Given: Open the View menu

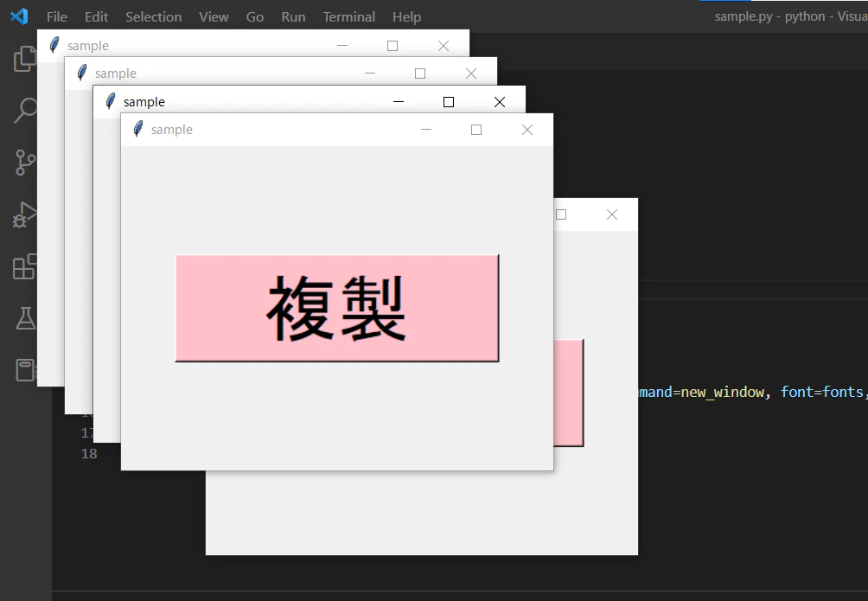Looking at the screenshot, I should point(214,16).
